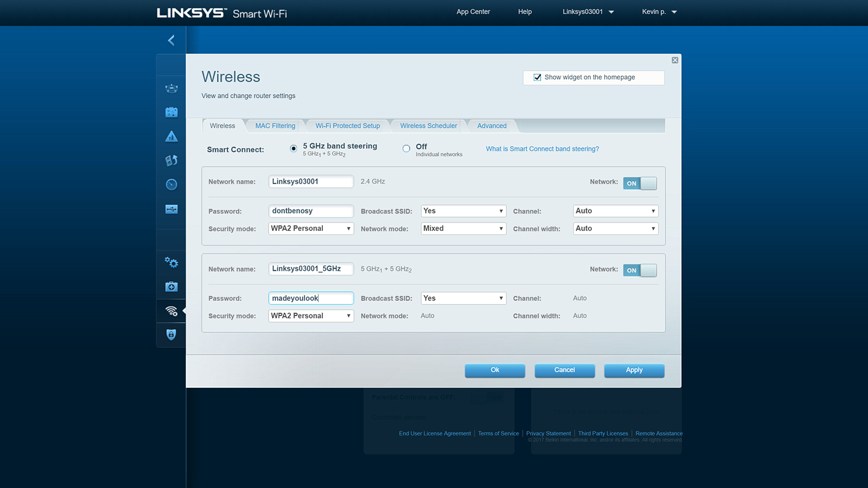Click the Ok button
Image resolution: width=868 pixels, height=488 pixels.
[x=495, y=370]
